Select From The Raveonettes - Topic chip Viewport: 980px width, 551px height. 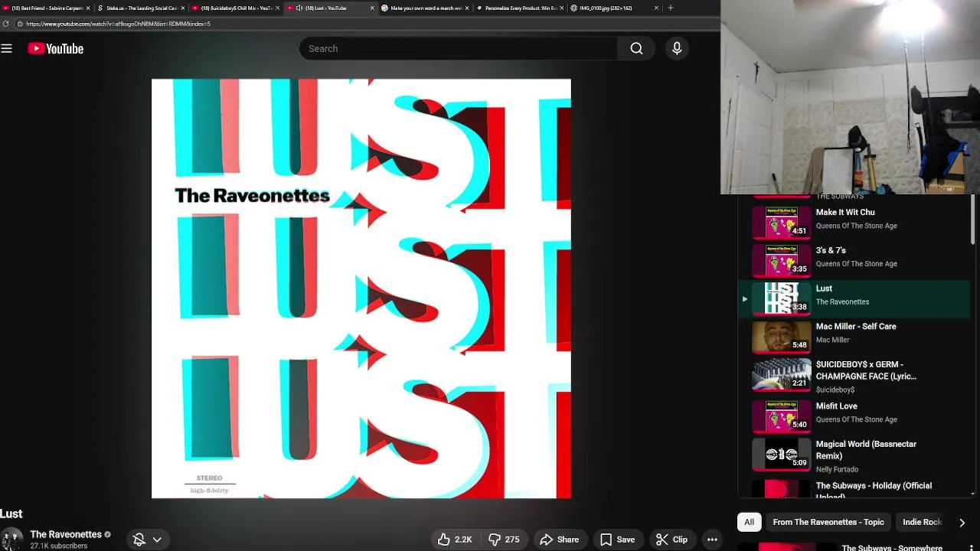(828, 522)
